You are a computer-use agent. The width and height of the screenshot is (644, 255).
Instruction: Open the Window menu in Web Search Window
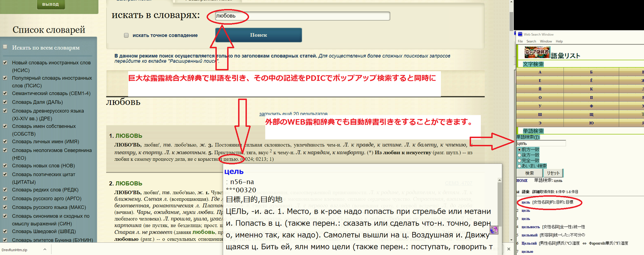tap(546, 41)
